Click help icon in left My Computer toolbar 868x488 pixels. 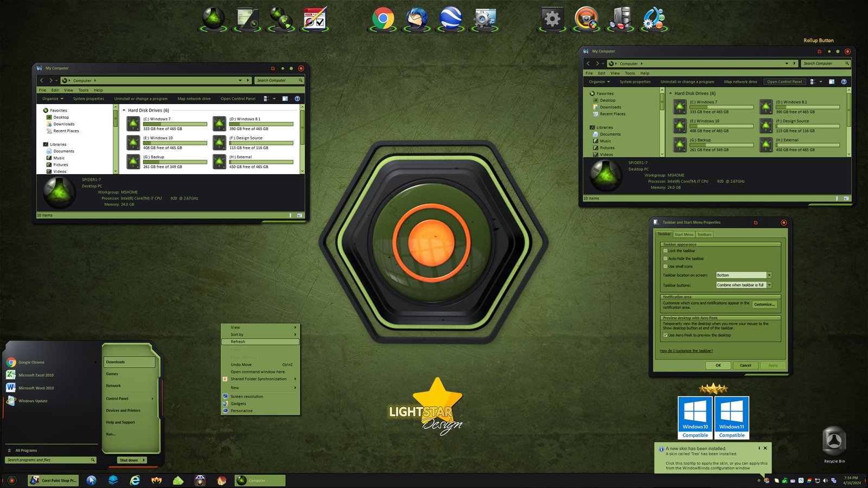click(x=297, y=99)
